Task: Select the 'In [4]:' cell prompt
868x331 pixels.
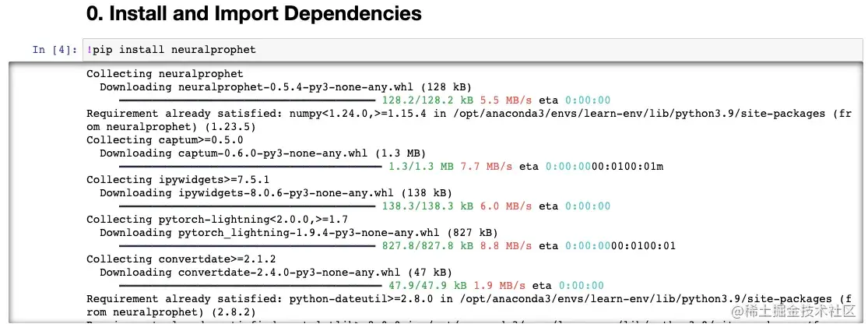Action: click(54, 50)
